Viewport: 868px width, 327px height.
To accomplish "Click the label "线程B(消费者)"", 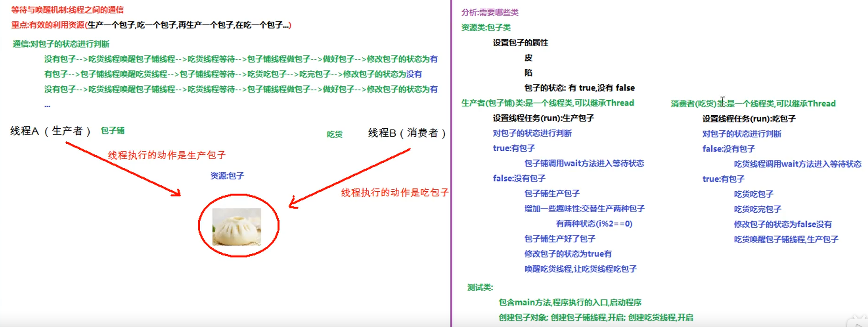I will [408, 133].
